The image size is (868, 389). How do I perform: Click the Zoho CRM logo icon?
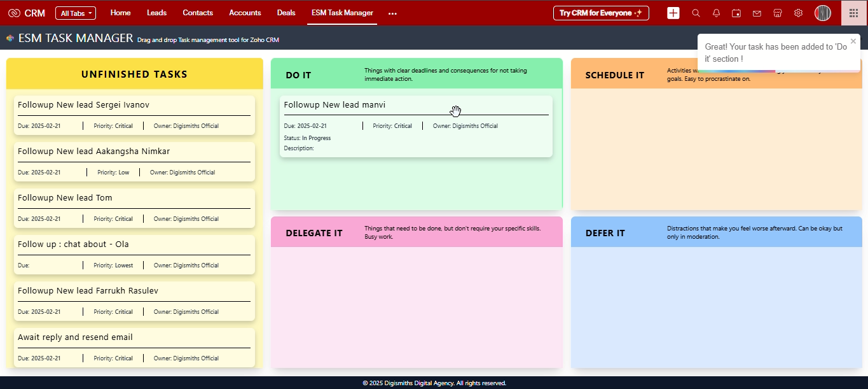(x=14, y=13)
